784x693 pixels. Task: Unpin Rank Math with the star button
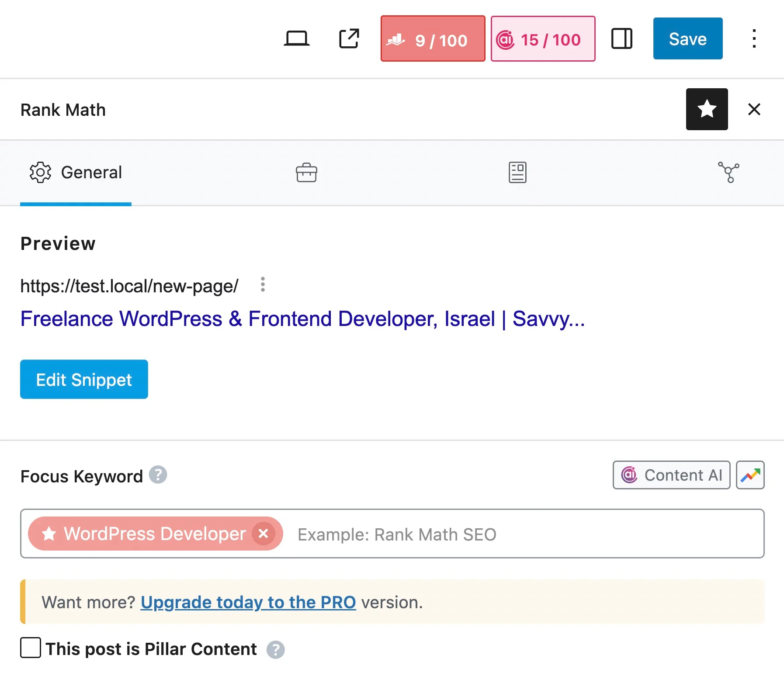click(707, 109)
